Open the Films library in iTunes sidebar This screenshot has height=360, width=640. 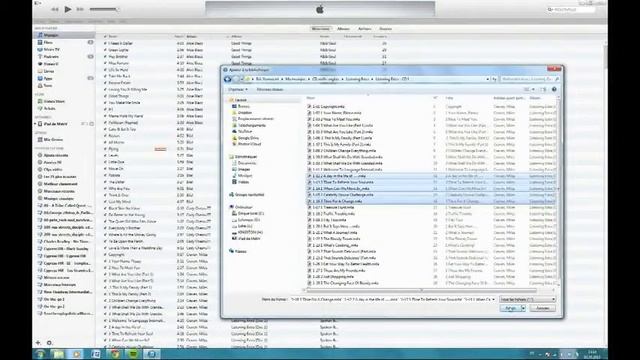point(48,42)
